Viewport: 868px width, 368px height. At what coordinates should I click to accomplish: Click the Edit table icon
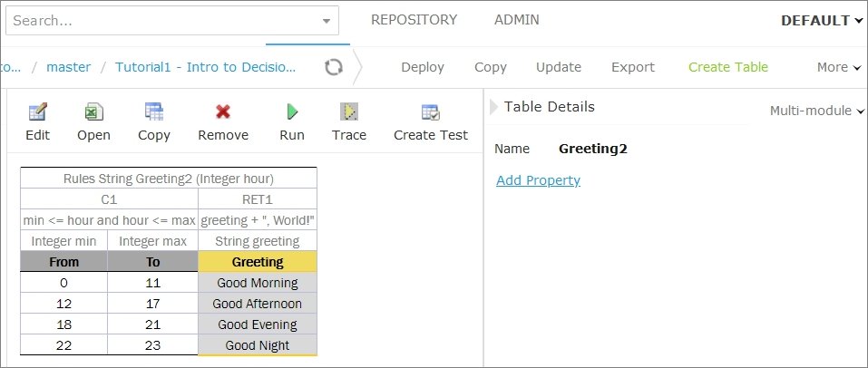pyautogui.click(x=38, y=112)
